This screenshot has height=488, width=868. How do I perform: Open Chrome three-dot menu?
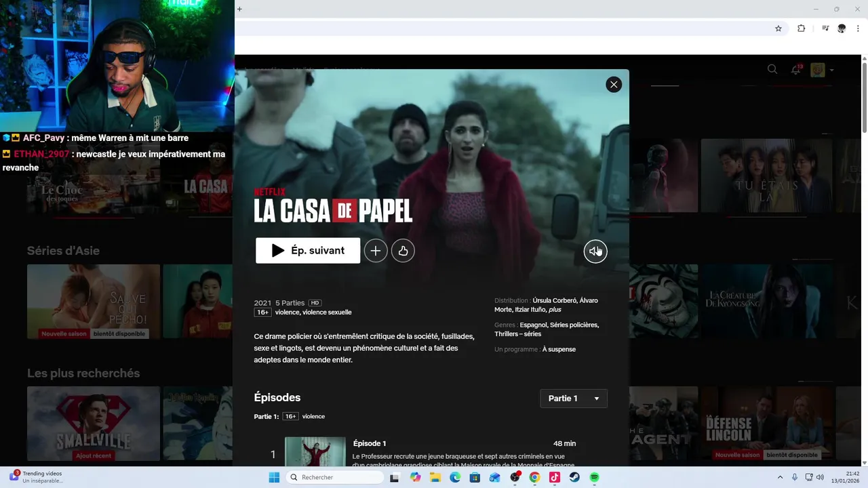[x=859, y=28]
